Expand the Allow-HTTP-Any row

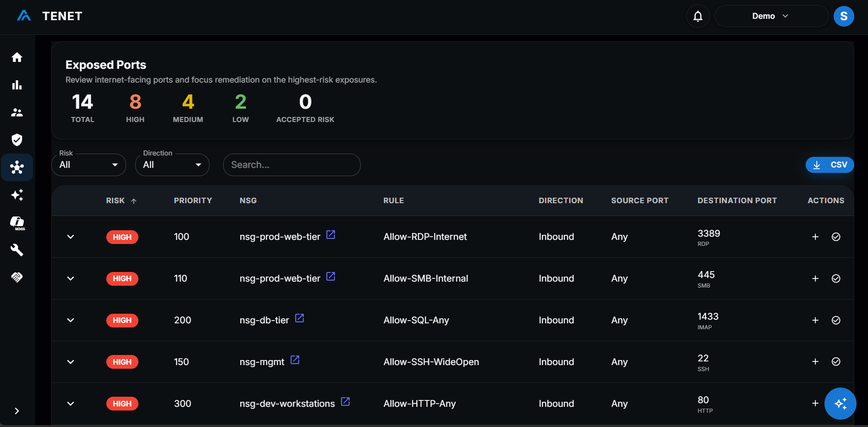pos(71,404)
